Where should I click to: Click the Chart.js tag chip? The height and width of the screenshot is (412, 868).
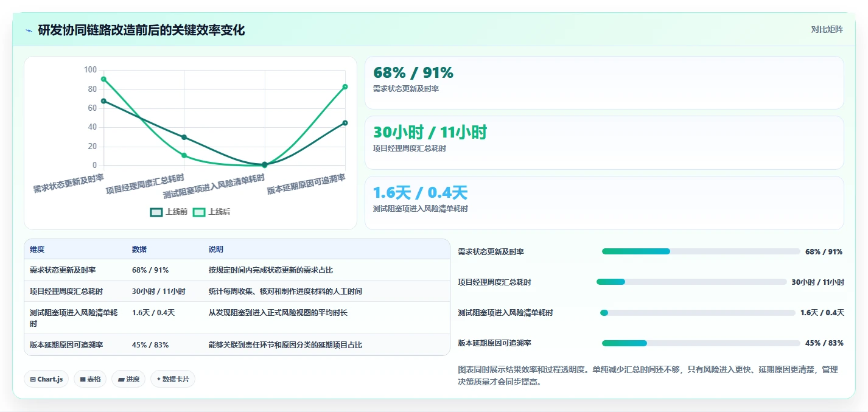[x=47, y=379]
